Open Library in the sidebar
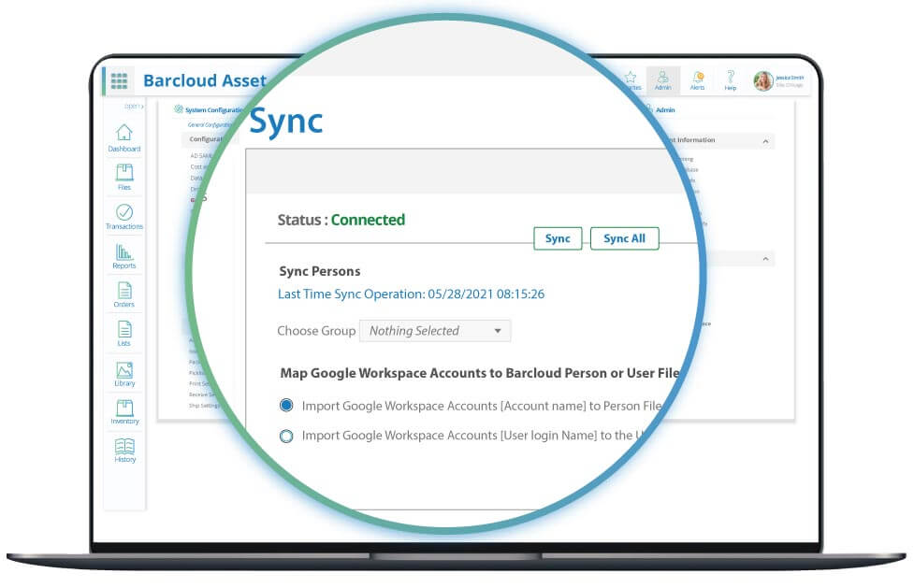The height and width of the screenshot is (588, 914). (124, 374)
